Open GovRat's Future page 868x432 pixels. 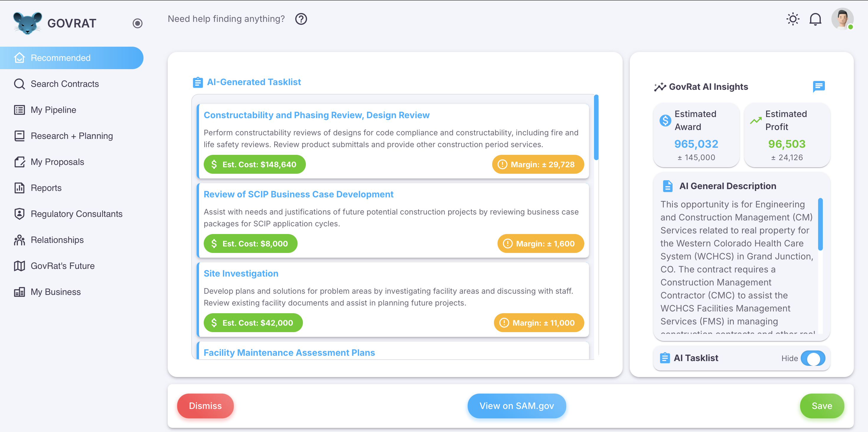click(x=71, y=265)
